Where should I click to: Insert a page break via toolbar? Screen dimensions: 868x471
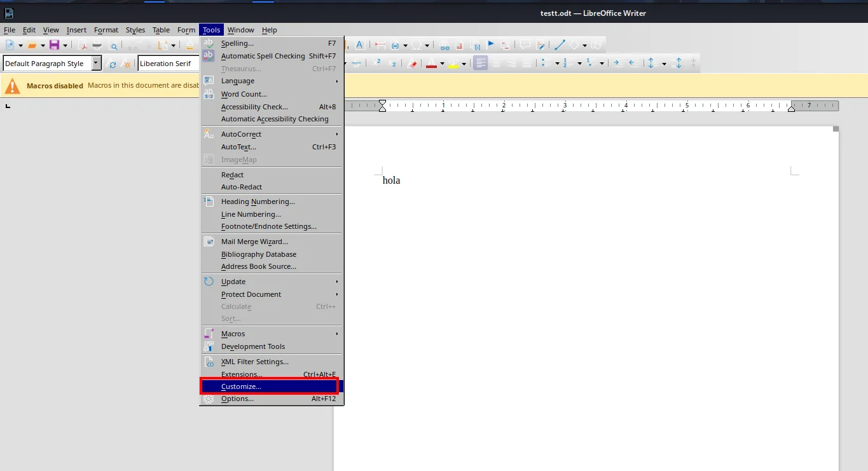(x=380, y=45)
